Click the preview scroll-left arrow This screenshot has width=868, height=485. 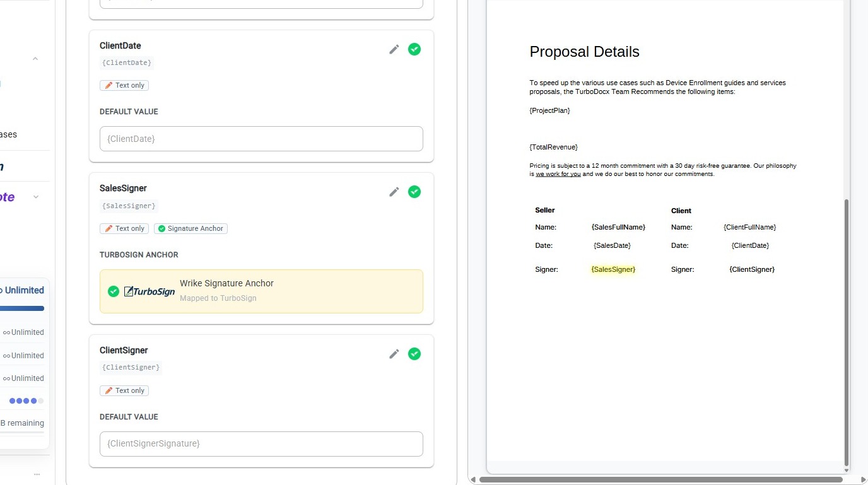pyautogui.click(x=474, y=480)
